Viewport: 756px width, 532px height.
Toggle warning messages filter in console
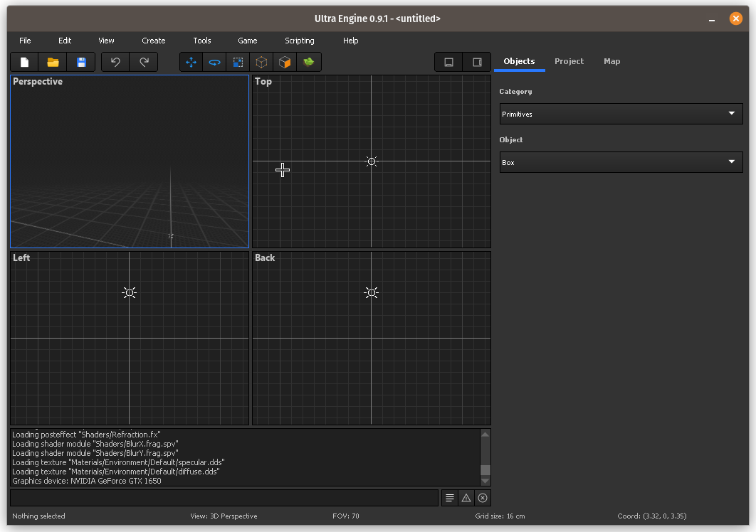[466, 498]
